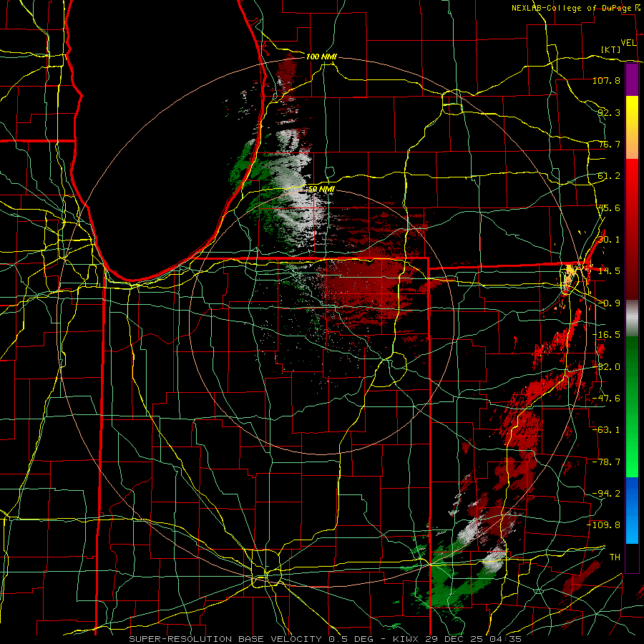Click the 45.6 velocity scale value
Viewport: 644px width, 644px height.
tap(609, 208)
